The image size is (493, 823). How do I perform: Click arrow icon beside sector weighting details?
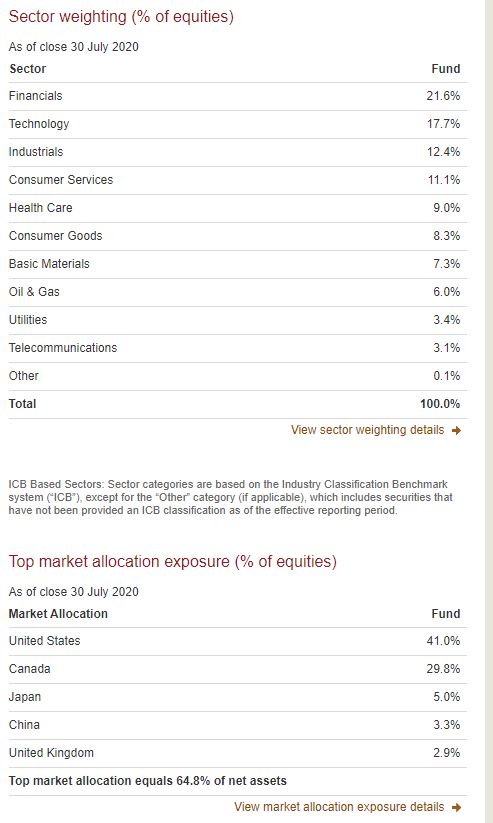point(456,430)
